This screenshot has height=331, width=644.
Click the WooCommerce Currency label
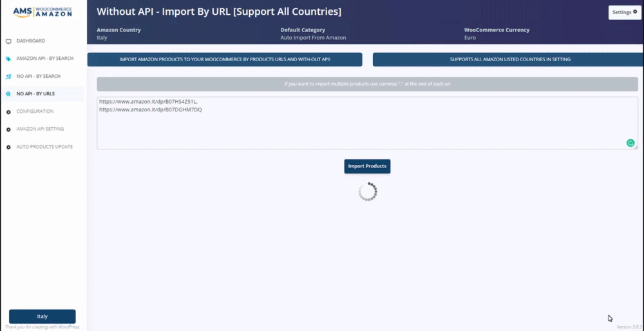click(x=497, y=30)
